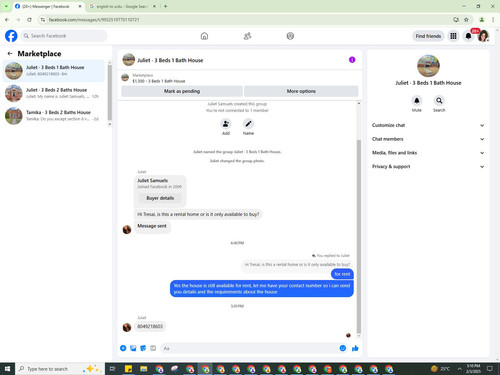Image resolution: width=500 pixels, height=375 pixels.
Task: Select the phone number message bubble
Action: (150, 326)
